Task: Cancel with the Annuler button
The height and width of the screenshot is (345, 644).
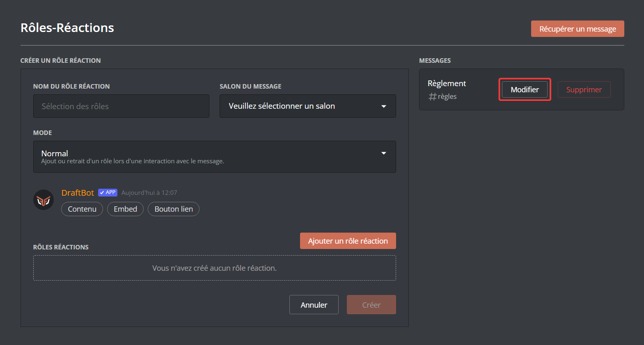Action: (314, 305)
